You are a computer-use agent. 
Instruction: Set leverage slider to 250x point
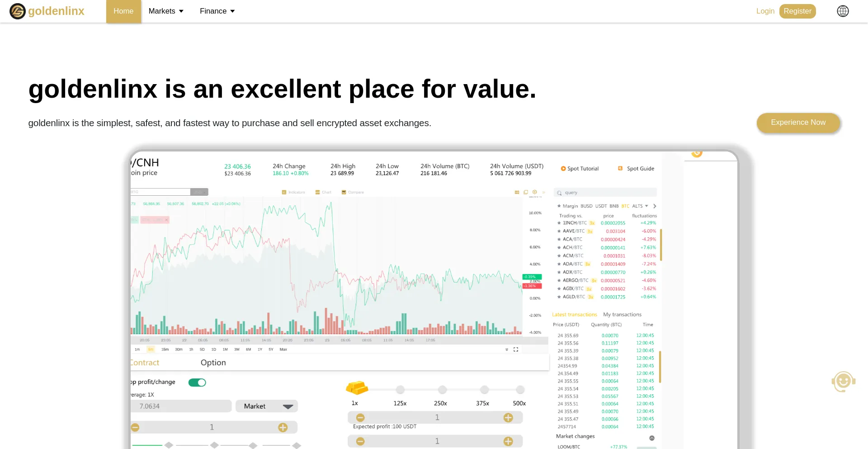coord(443,389)
